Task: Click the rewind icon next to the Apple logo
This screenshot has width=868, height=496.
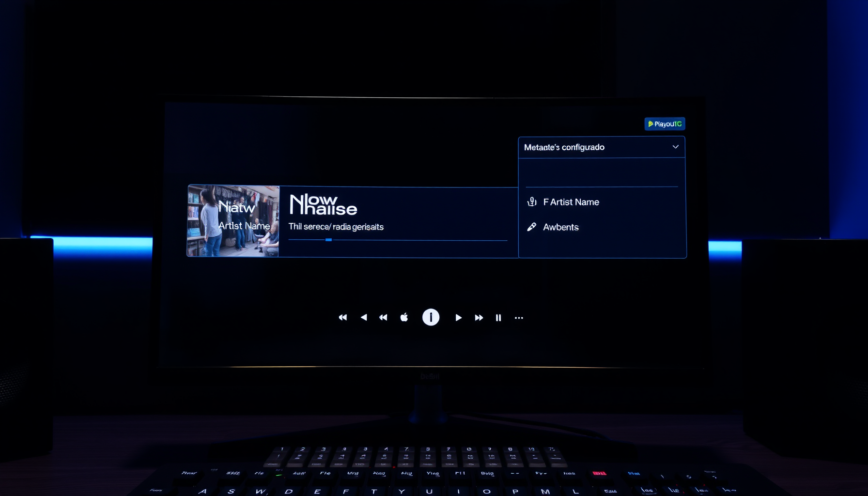Action: pyautogui.click(x=383, y=318)
